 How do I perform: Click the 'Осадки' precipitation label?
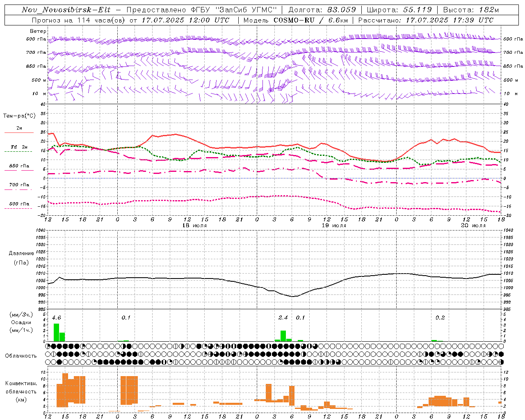[21, 322]
